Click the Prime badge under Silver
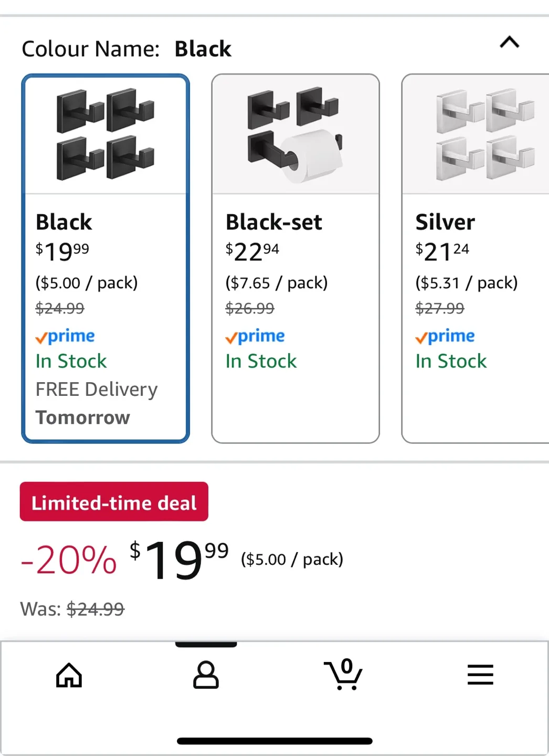This screenshot has width=549, height=756. pyautogui.click(x=444, y=336)
